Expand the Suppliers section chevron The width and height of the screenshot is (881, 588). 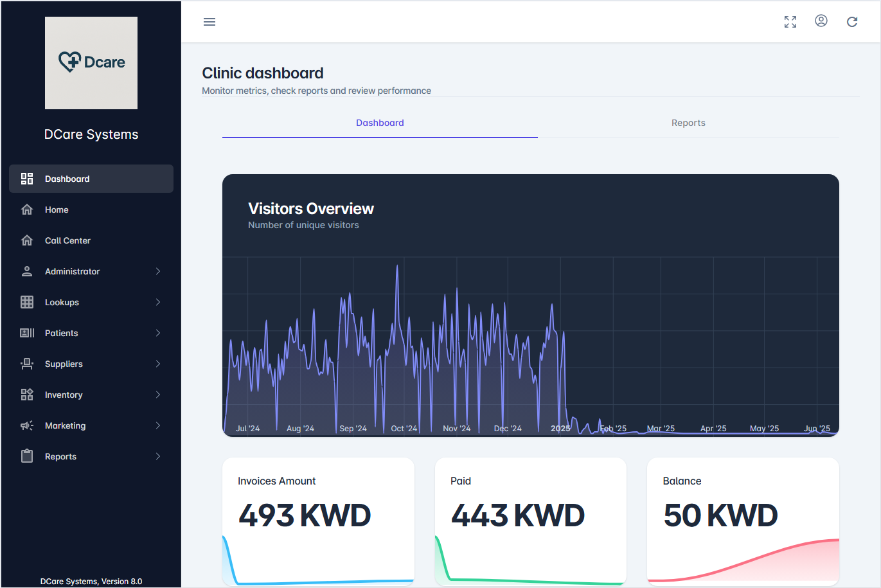pos(157,364)
